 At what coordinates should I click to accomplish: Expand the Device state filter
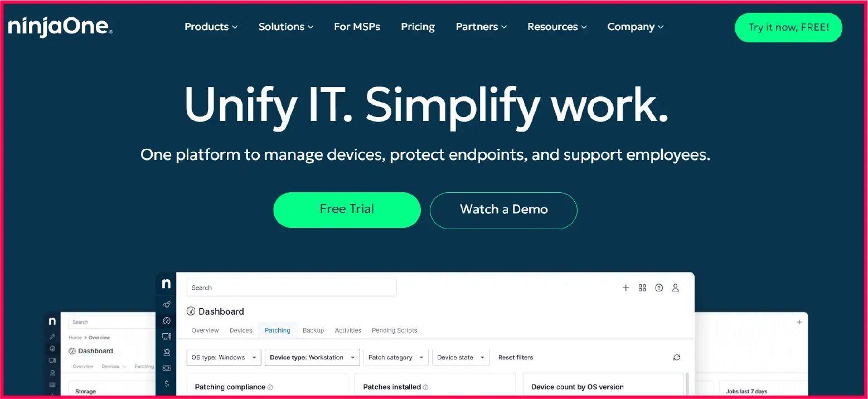(460, 357)
